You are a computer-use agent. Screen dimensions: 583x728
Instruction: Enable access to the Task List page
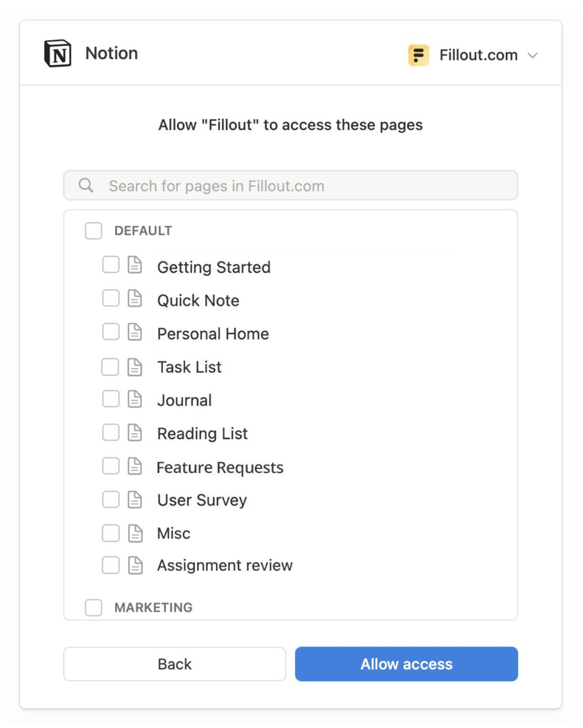coord(111,366)
